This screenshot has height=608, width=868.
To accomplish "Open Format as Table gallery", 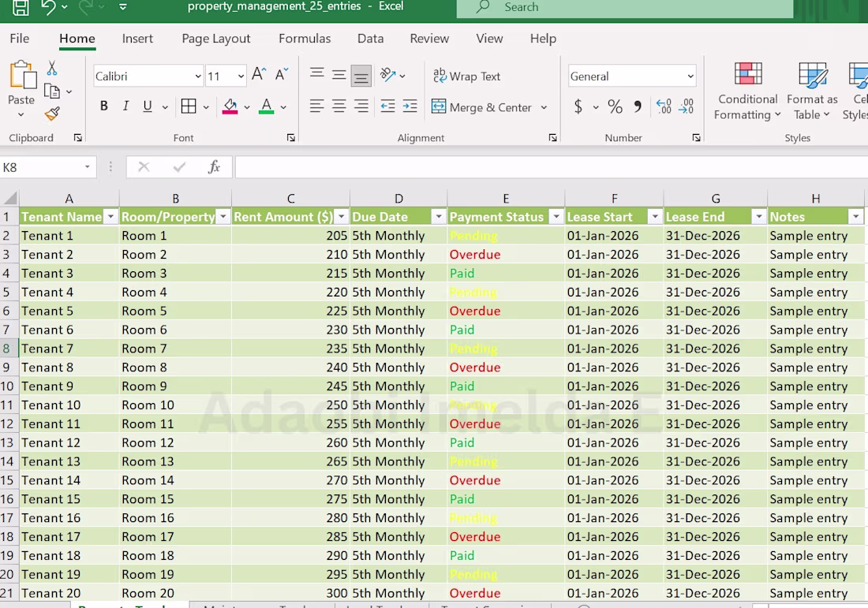I will click(811, 91).
